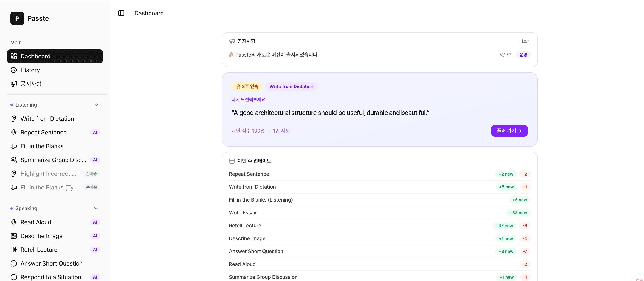Select the Describe Image icon

14,236
